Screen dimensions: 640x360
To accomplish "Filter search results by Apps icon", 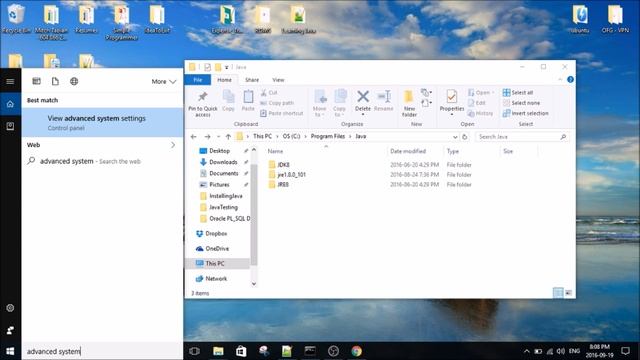I will tap(36, 81).
